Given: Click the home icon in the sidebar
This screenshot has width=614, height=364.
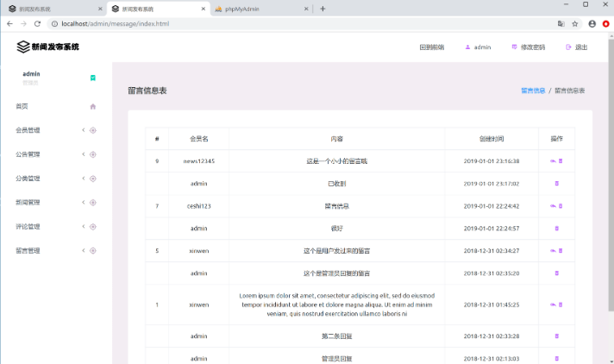Looking at the screenshot, I should pos(92,106).
